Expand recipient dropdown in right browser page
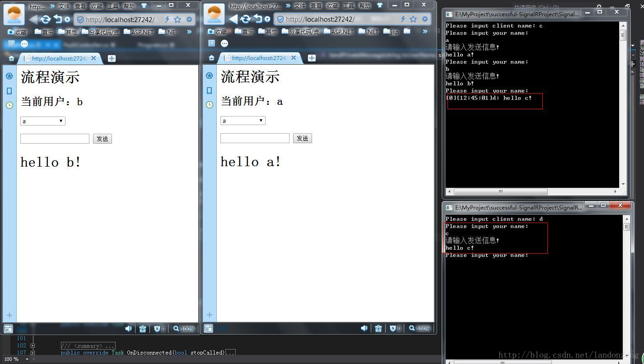644x364 pixels. (x=243, y=121)
